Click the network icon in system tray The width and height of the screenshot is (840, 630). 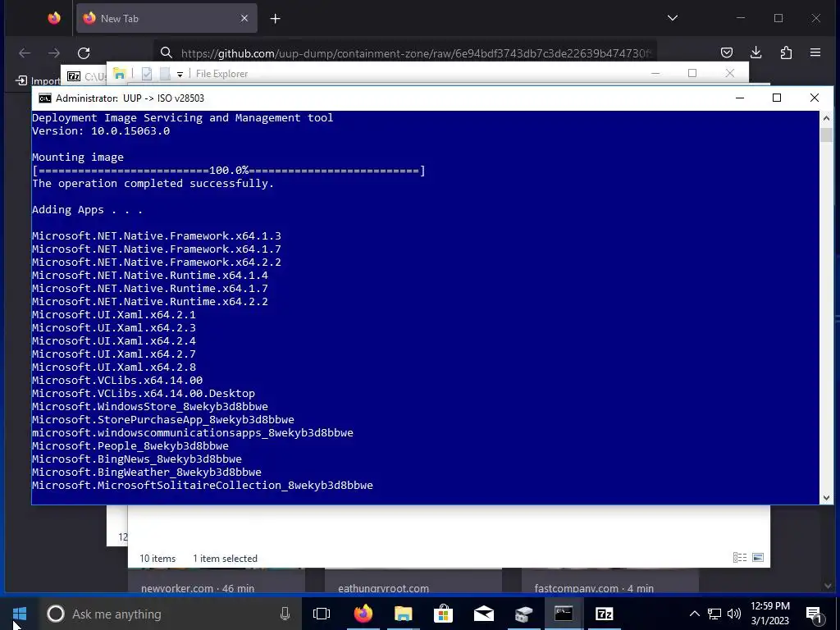click(714, 614)
